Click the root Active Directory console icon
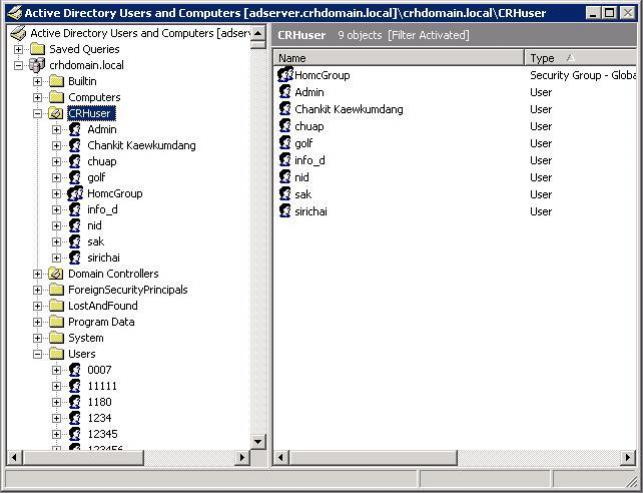 click(x=18, y=33)
